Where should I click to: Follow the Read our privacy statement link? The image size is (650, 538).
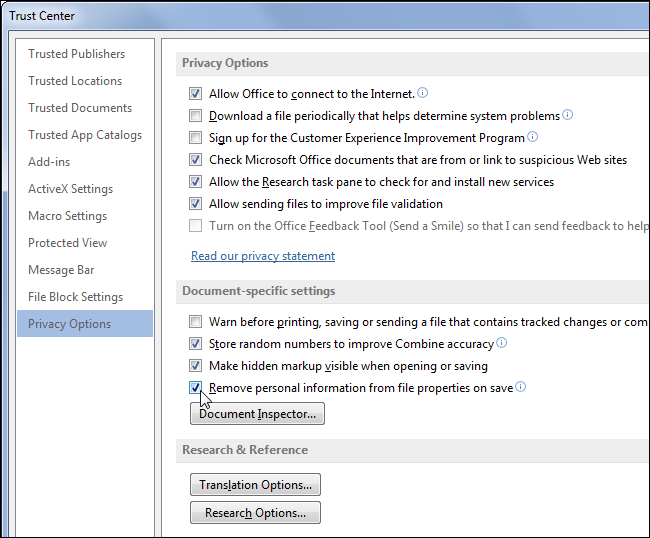(263, 256)
